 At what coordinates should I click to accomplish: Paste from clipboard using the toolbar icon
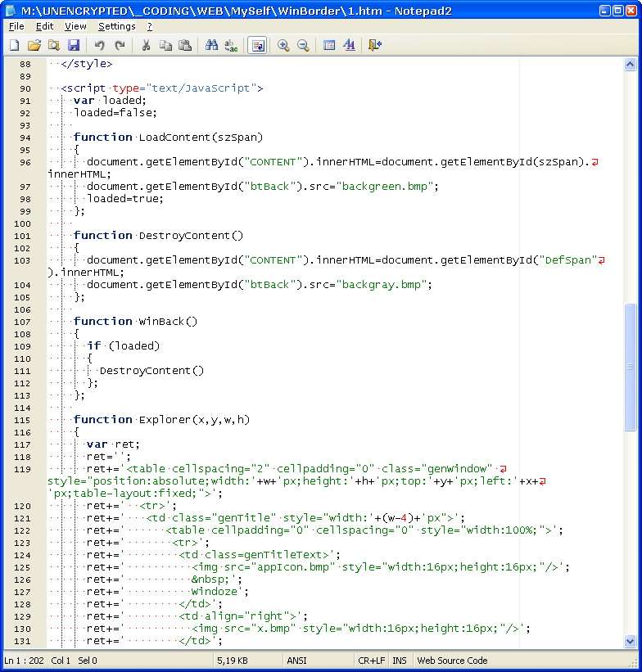click(x=185, y=45)
